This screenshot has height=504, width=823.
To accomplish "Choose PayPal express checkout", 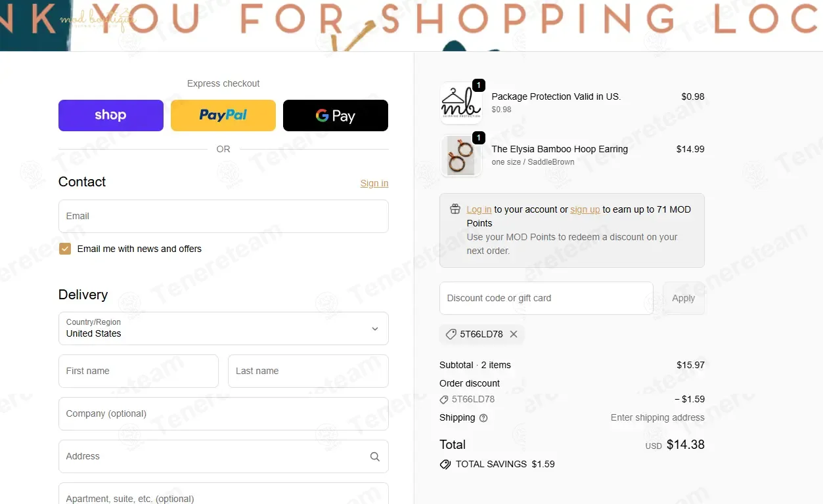I will click(x=223, y=115).
